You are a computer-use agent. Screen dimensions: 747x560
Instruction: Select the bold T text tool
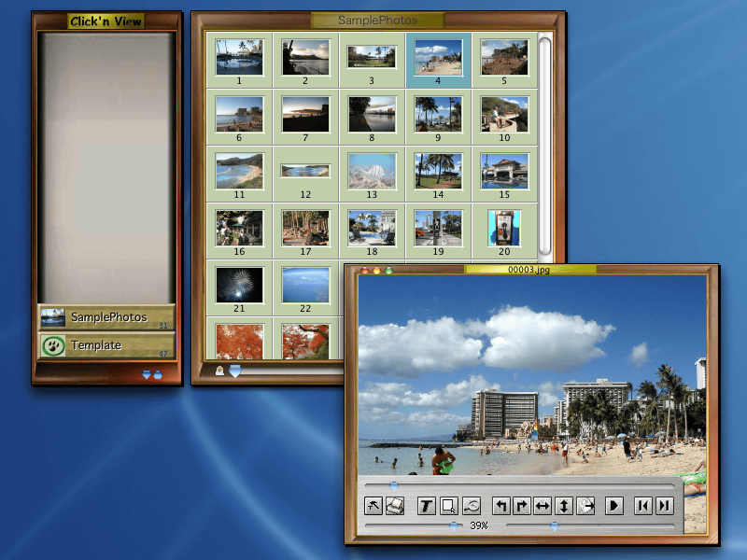pos(427,506)
